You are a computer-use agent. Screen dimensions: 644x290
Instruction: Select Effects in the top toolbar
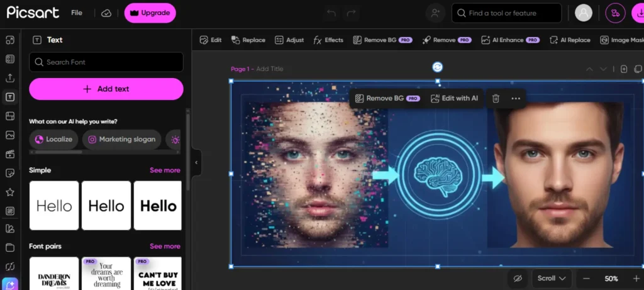pos(328,40)
